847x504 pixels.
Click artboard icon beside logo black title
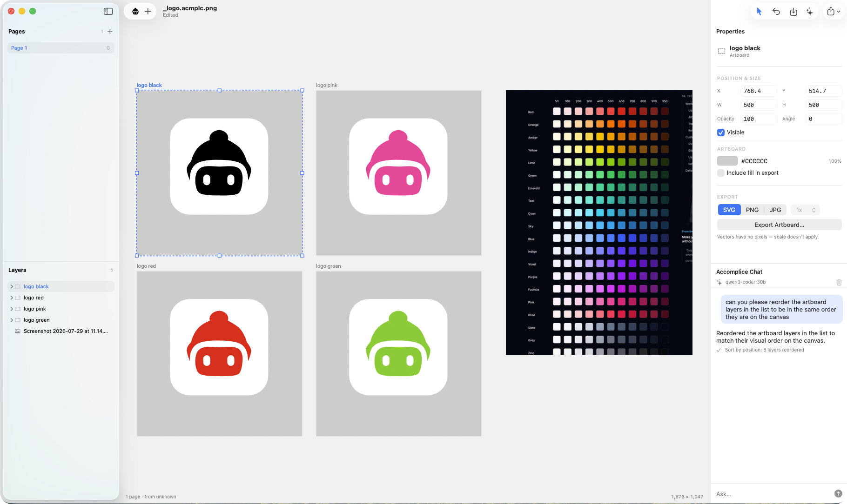coord(721,51)
